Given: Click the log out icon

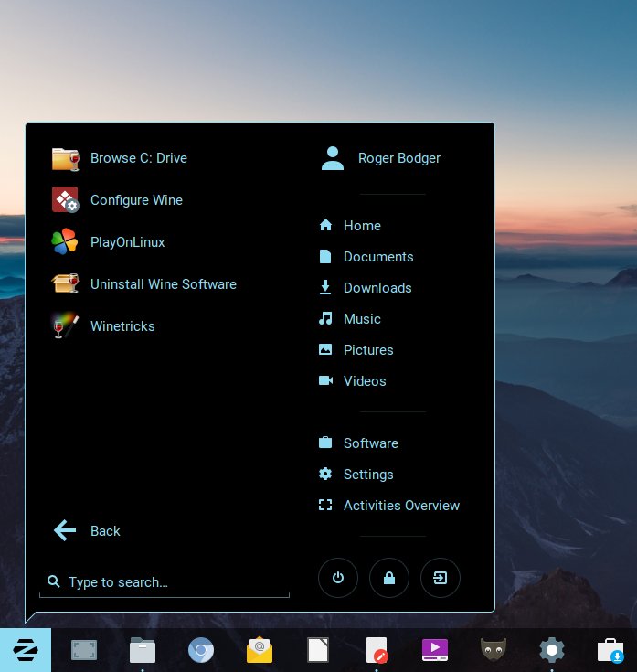Looking at the screenshot, I should [441, 578].
